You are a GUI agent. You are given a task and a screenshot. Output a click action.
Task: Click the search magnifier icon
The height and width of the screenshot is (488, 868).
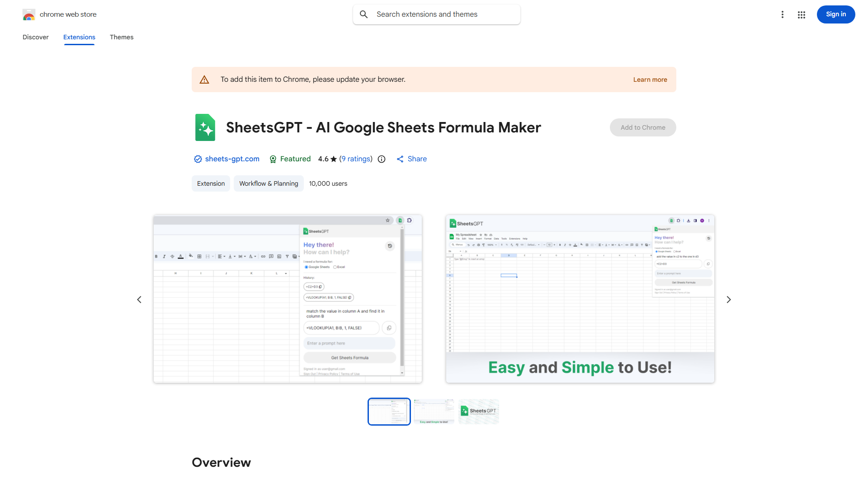point(364,14)
